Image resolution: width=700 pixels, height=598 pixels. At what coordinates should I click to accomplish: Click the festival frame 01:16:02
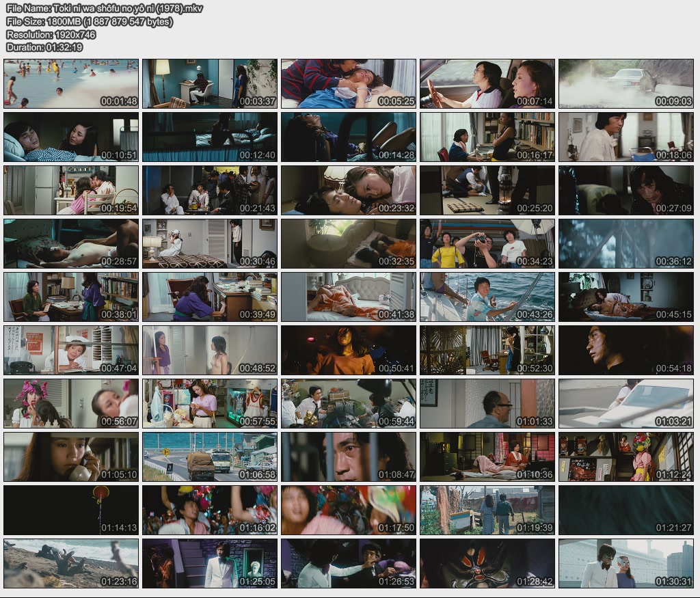[x=210, y=510]
